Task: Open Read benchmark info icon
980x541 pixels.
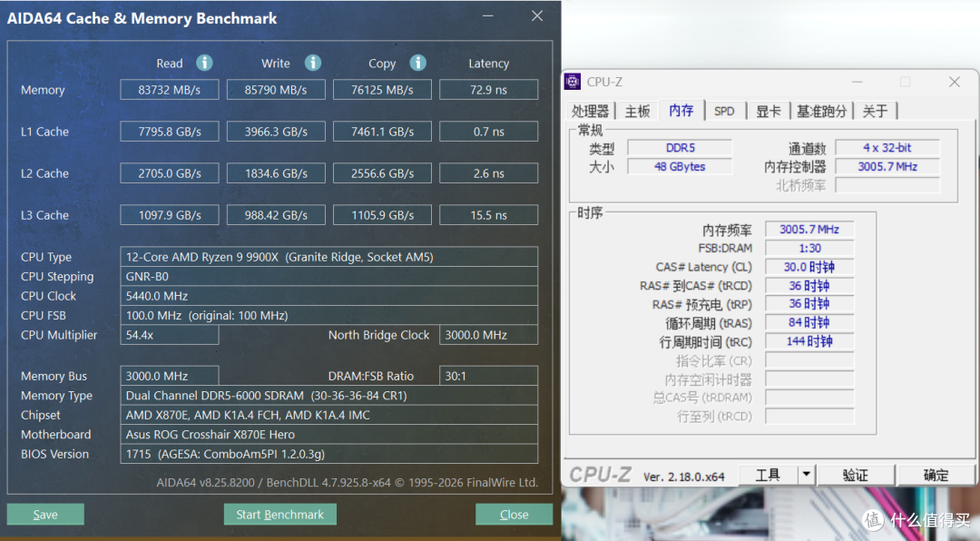Action: click(x=204, y=63)
